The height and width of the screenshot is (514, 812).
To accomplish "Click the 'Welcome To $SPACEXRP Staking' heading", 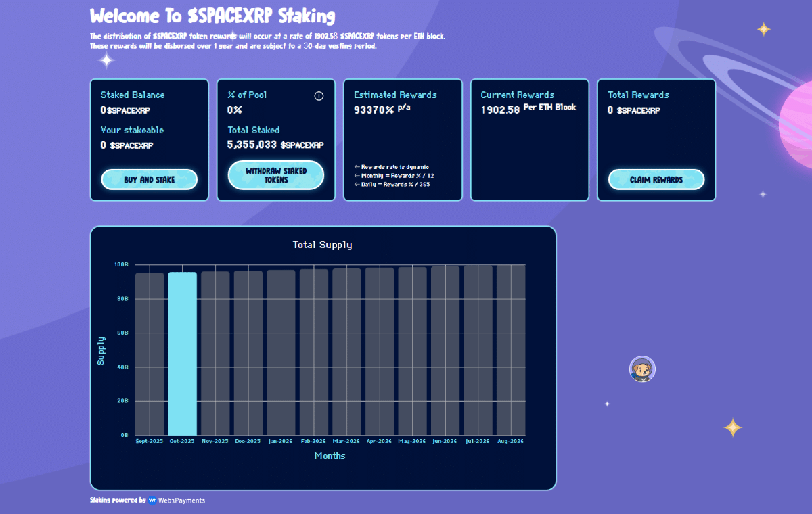I will click(212, 16).
